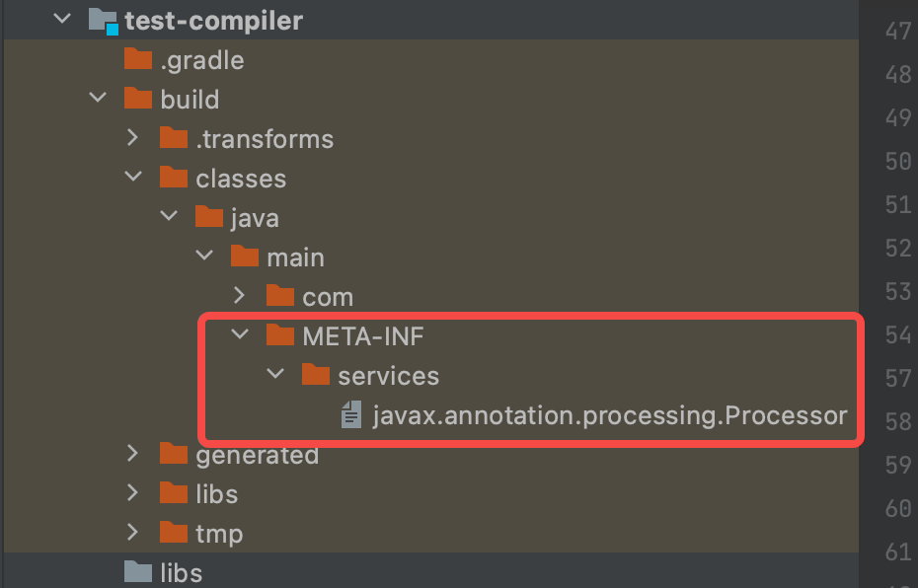Collapse the test-compiler module node

pyautogui.click(x=63, y=20)
